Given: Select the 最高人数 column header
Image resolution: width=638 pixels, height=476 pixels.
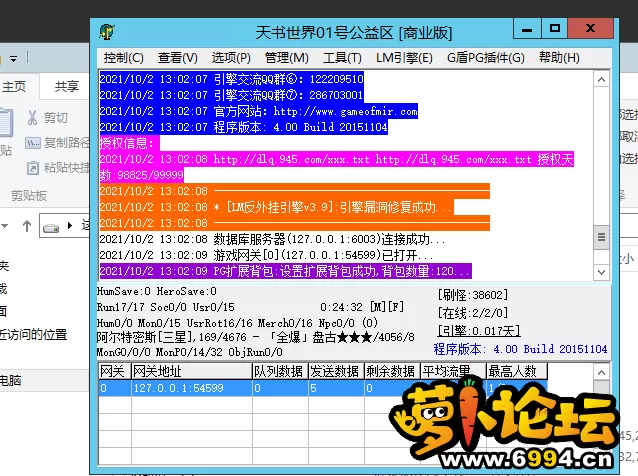Looking at the screenshot, I should [516, 371].
